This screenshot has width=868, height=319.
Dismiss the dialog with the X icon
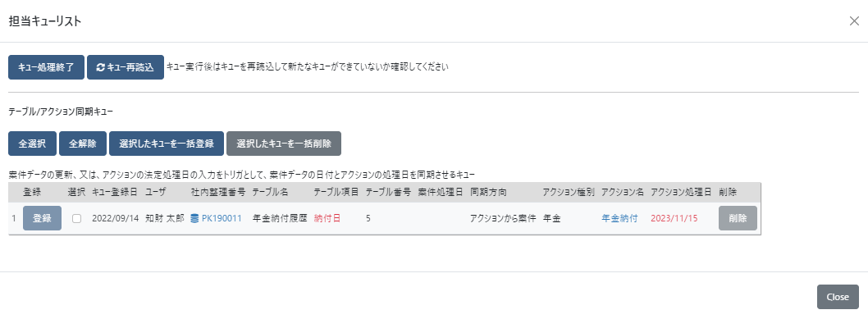854,21
